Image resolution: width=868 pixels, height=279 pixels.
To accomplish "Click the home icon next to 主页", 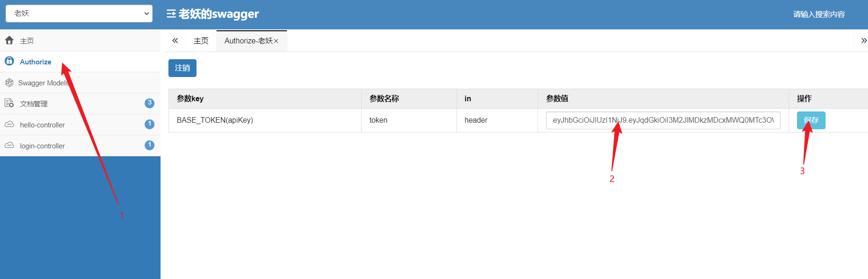I will tap(9, 41).
